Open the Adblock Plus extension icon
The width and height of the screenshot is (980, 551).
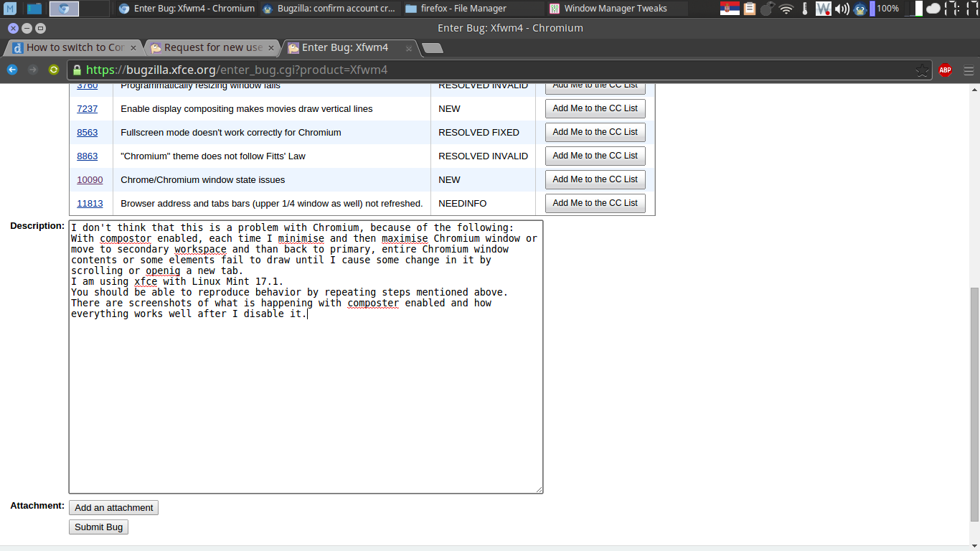point(946,70)
